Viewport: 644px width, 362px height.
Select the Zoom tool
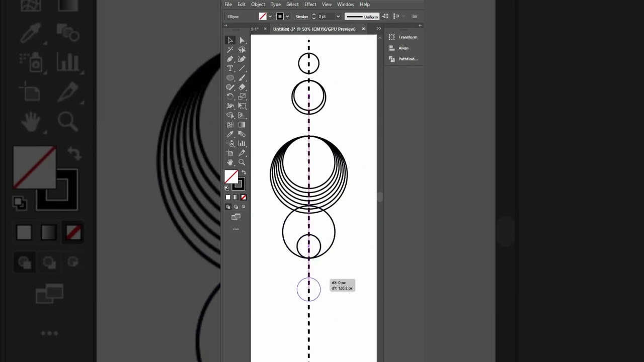pyautogui.click(x=242, y=162)
